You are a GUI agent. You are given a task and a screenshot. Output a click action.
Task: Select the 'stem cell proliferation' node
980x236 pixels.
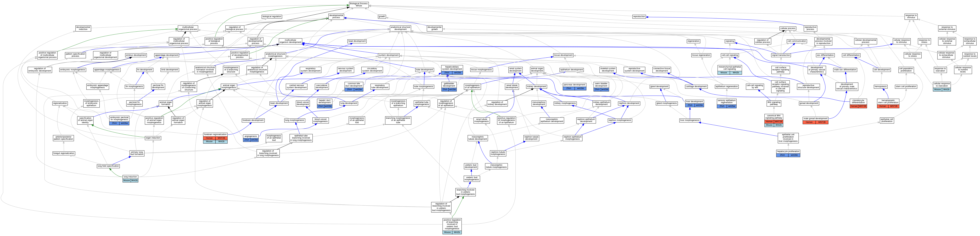(906, 87)
